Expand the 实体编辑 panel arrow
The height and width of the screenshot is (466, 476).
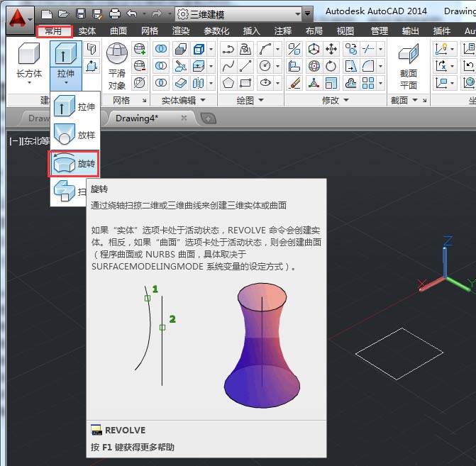(x=203, y=100)
